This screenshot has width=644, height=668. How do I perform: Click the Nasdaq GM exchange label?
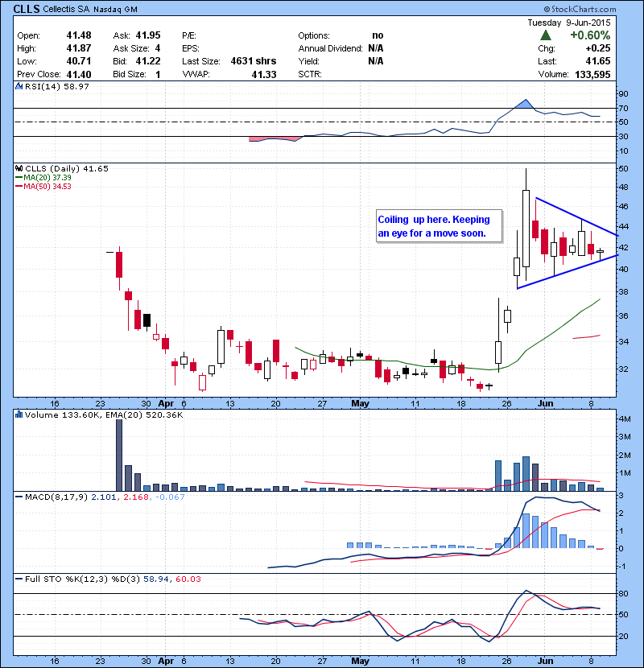click(115, 10)
